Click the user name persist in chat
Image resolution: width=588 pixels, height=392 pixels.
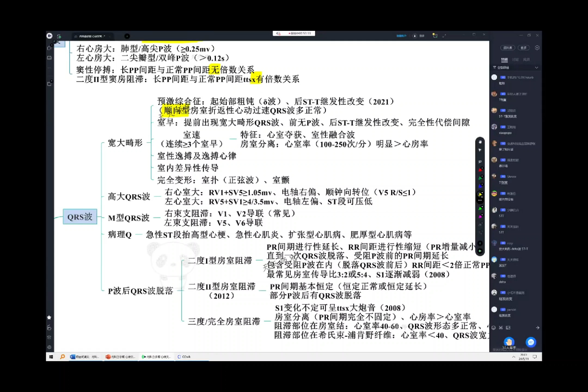click(x=512, y=310)
